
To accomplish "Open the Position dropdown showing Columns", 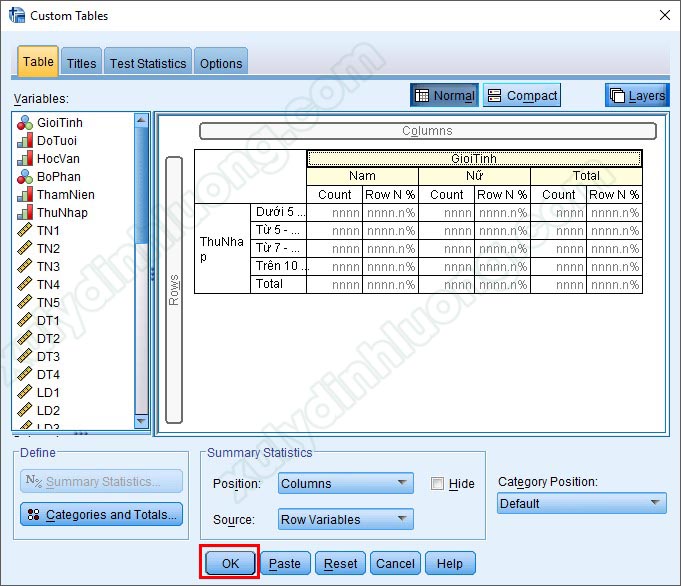I will click(x=345, y=484).
